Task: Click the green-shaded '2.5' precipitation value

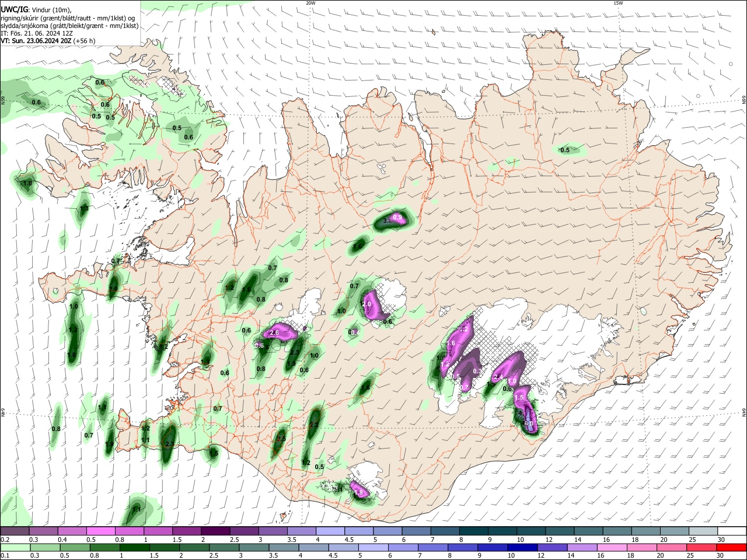Action: click(281, 439)
